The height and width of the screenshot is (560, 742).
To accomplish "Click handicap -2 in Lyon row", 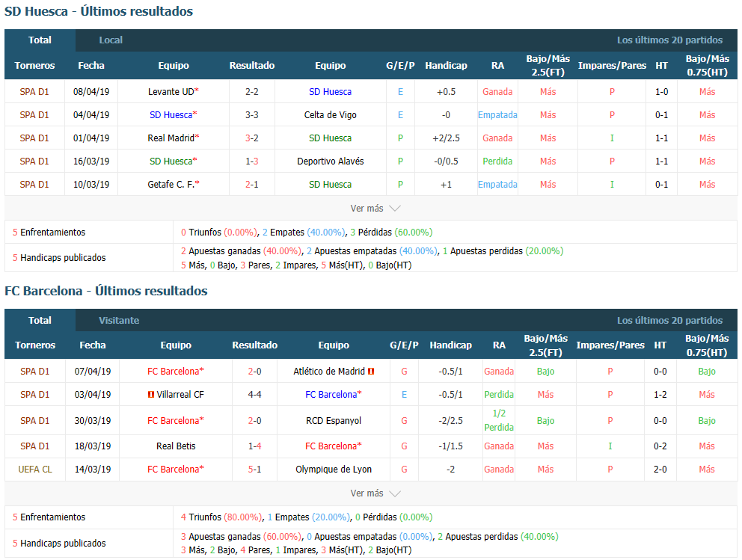I will coord(450,470).
